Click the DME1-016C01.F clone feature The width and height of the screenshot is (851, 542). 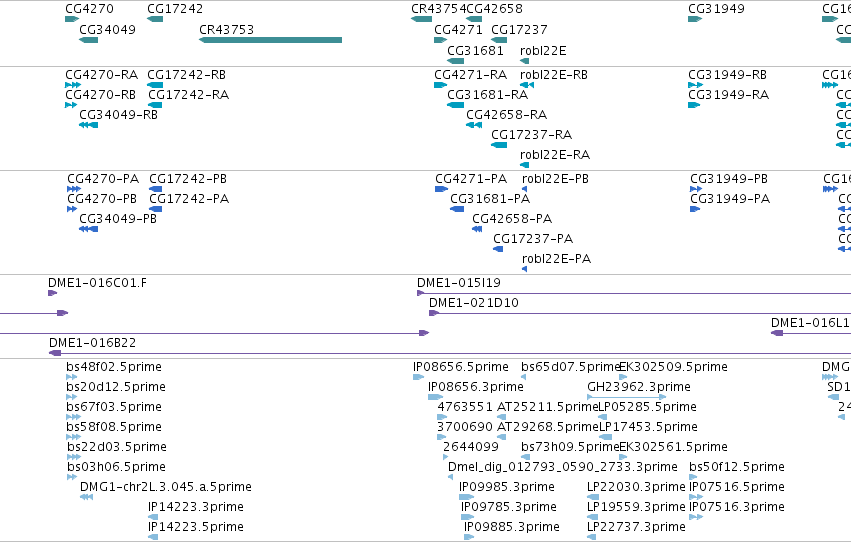tap(52, 294)
